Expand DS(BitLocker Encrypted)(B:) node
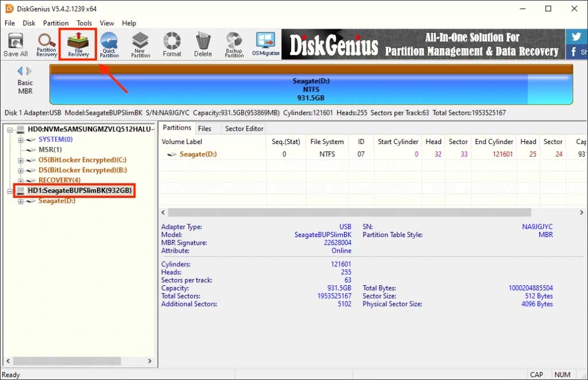The height and width of the screenshot is (380, 588). click(x=21, y=170)
